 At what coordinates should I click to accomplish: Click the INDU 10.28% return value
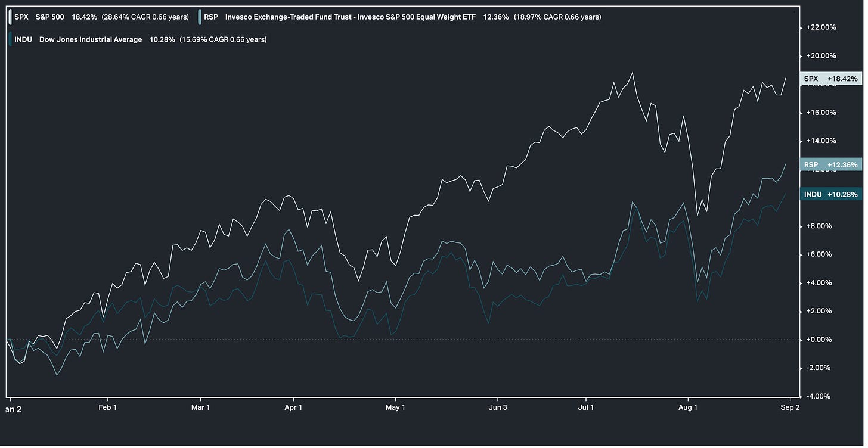(x=162, y=39)
